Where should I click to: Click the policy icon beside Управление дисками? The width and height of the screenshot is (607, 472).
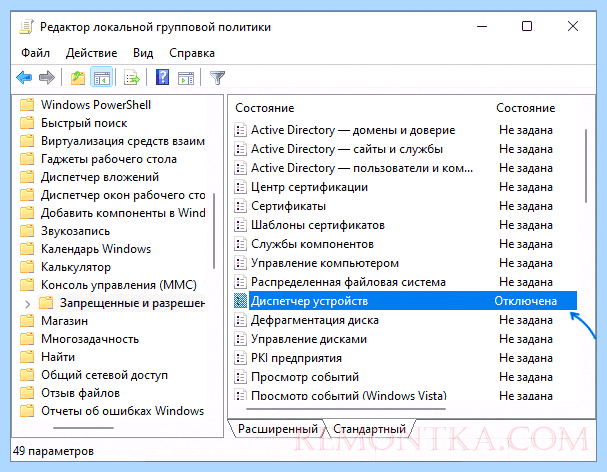[x=240, y=339]
